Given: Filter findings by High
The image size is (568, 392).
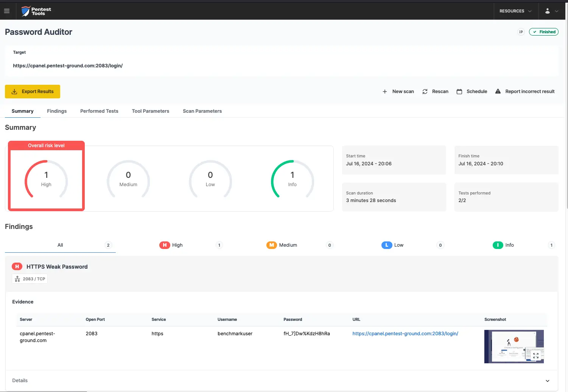Looking at the screenshot, I should point(171,245).
